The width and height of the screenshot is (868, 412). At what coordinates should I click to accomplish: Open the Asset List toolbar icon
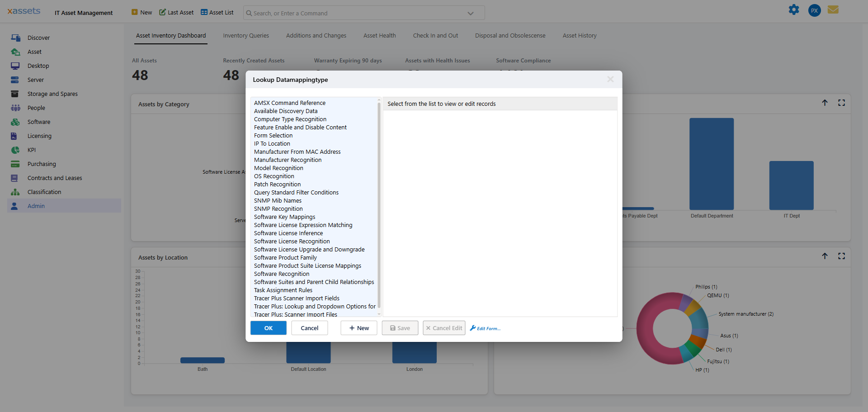click(x=217, y=12)
